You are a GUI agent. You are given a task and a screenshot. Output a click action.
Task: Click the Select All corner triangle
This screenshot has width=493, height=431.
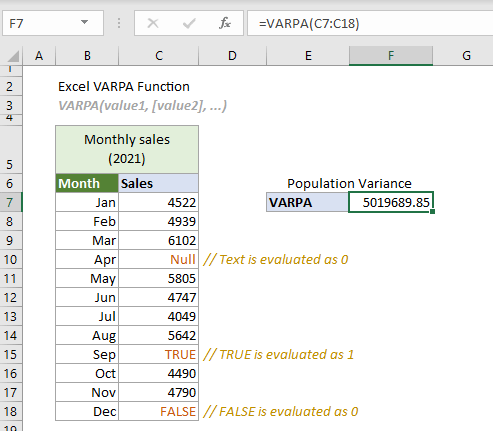coord(13,56)
